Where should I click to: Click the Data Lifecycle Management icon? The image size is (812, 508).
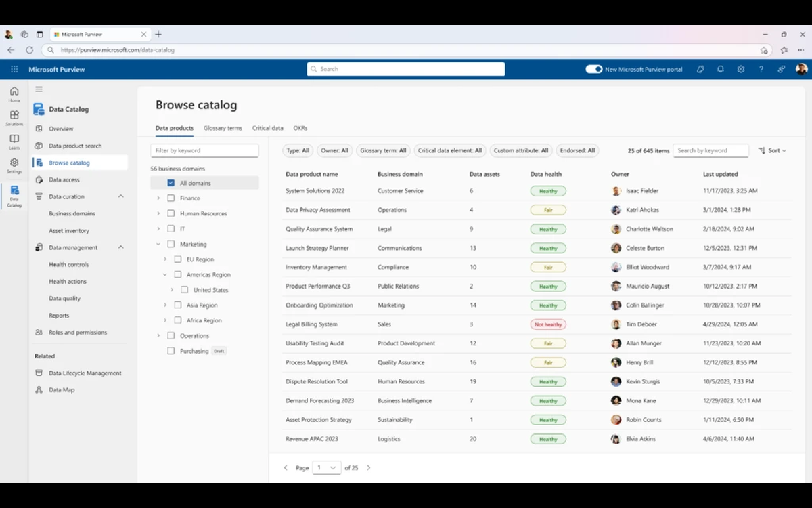[39, 373]
